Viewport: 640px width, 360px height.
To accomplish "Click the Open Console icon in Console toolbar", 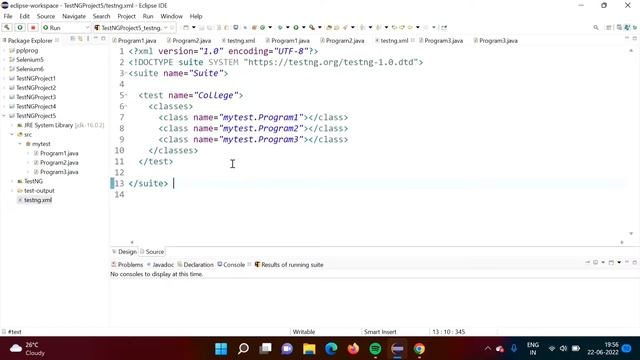I will pyautogui.click(x=611, y=262).
